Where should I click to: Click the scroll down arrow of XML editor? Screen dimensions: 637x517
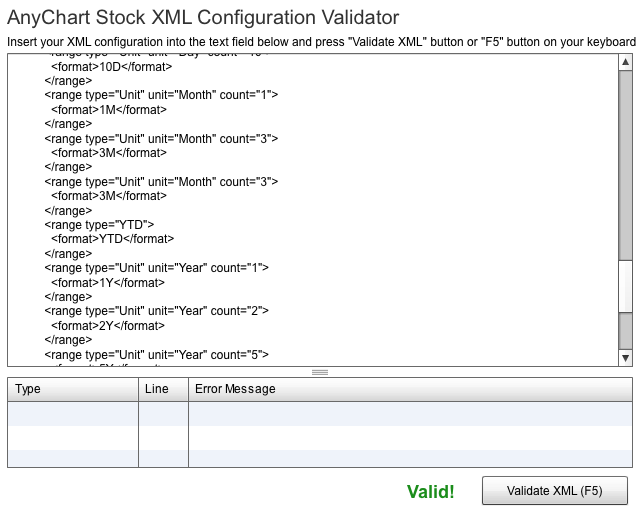(626, 358)
